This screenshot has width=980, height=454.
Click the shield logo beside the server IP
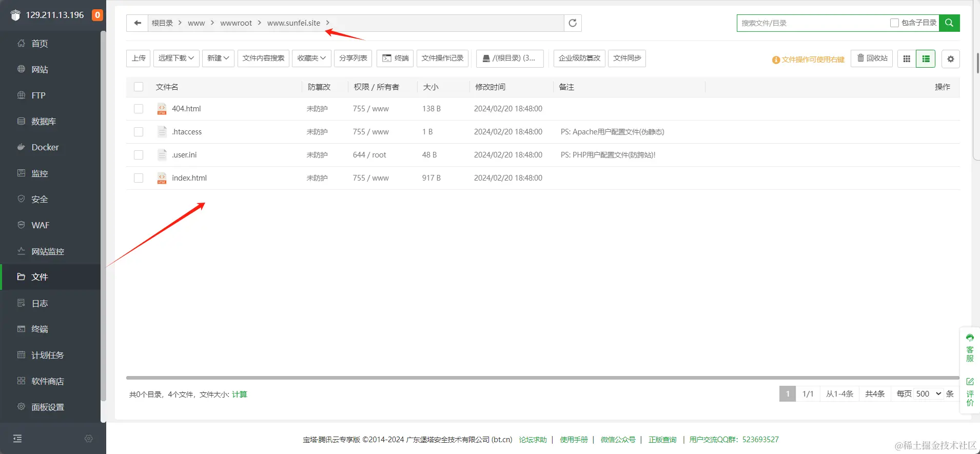16,15
